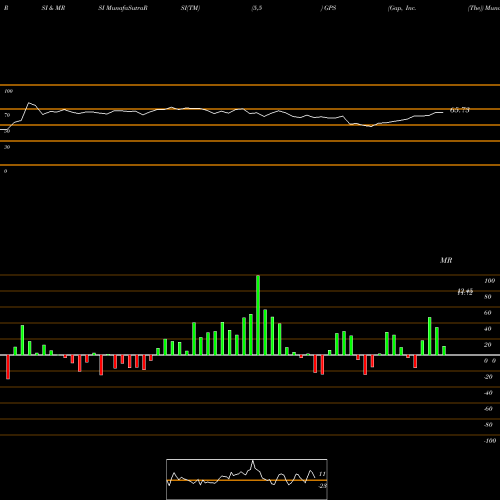This screenshot has height=500, width=500.
Task: Click the RSI value label 65.73
Action: point(460,110)
